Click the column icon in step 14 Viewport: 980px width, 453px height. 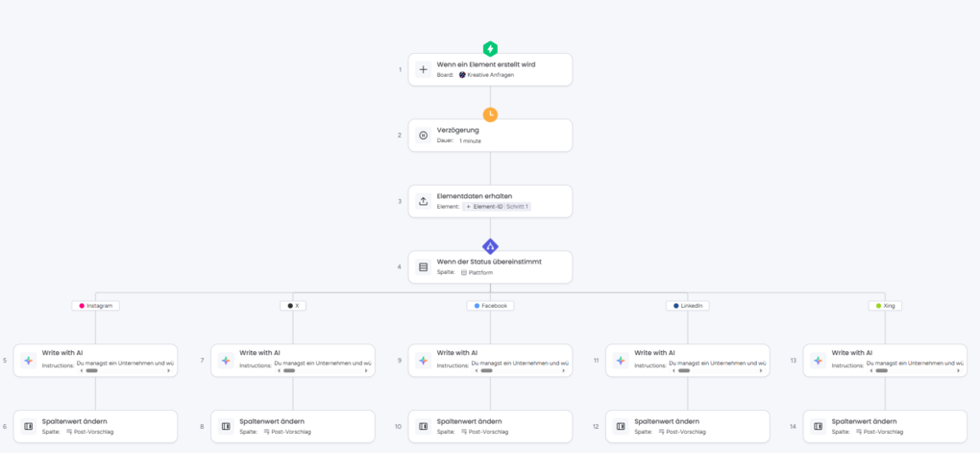click(x=819, y=426)
